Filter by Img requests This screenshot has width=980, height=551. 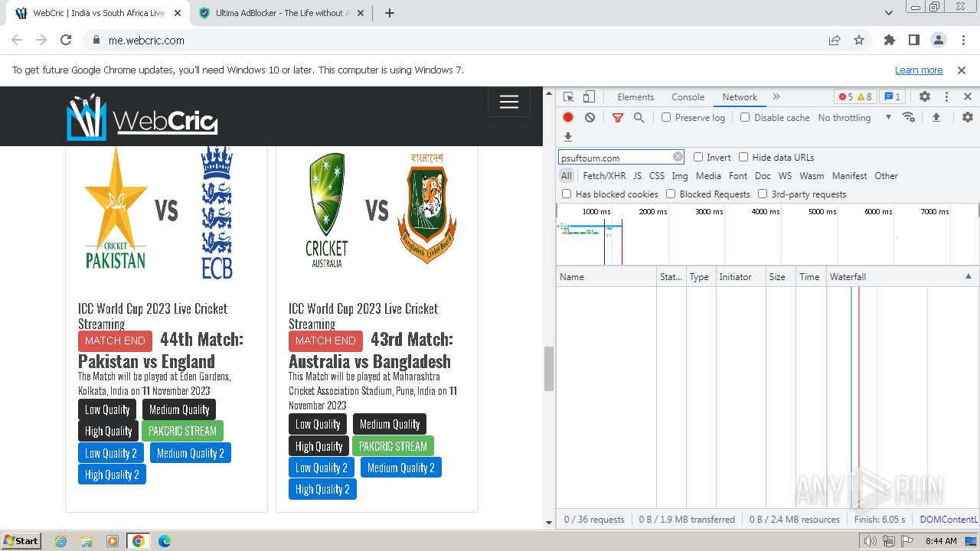tap(680, 175)
